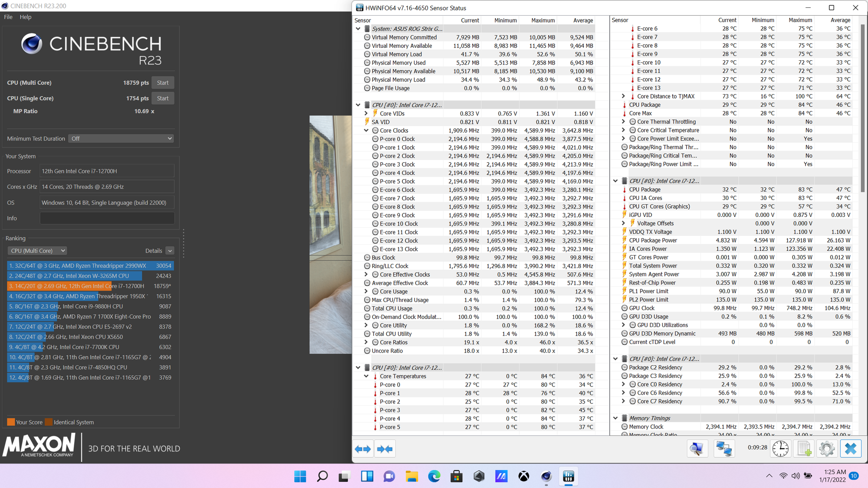Collapse System: ASUS ROG Strix section
The width and height of the screenshot is (868, 488).
click(358, 29)
